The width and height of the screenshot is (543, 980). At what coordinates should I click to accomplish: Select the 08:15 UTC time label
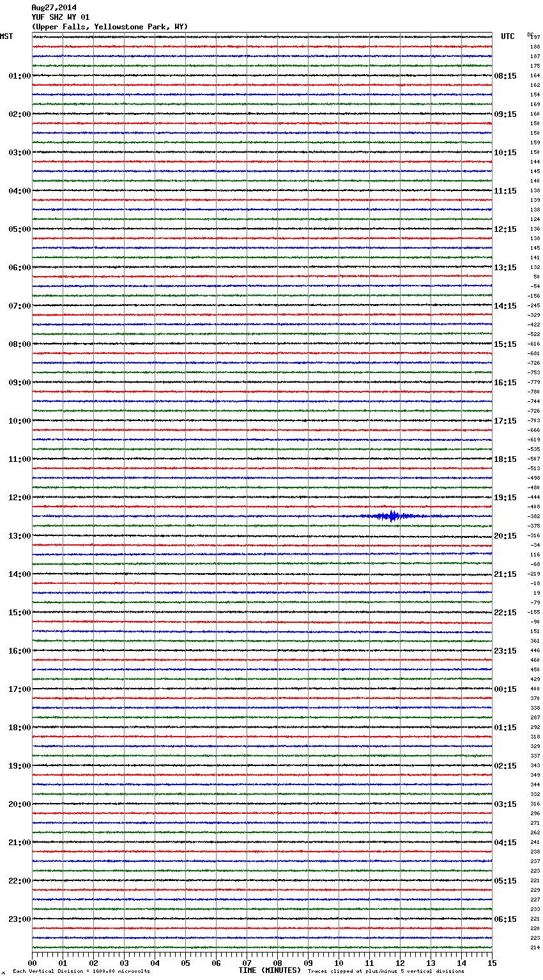click(505, 76)
